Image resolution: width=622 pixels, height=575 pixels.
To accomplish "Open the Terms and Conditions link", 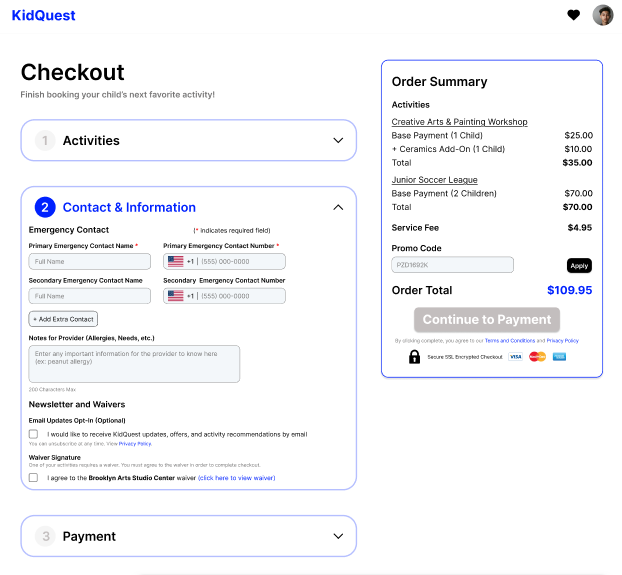I will (510, 341).
